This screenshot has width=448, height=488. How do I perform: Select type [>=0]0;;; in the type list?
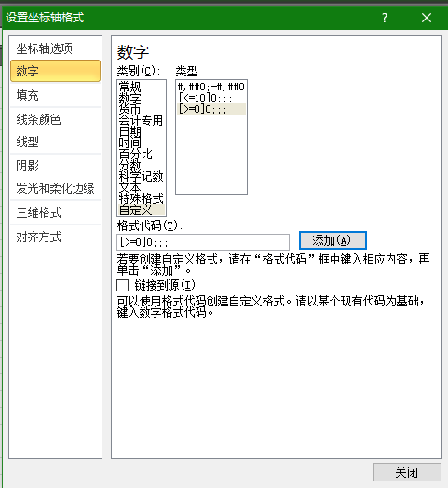point(211,109)
